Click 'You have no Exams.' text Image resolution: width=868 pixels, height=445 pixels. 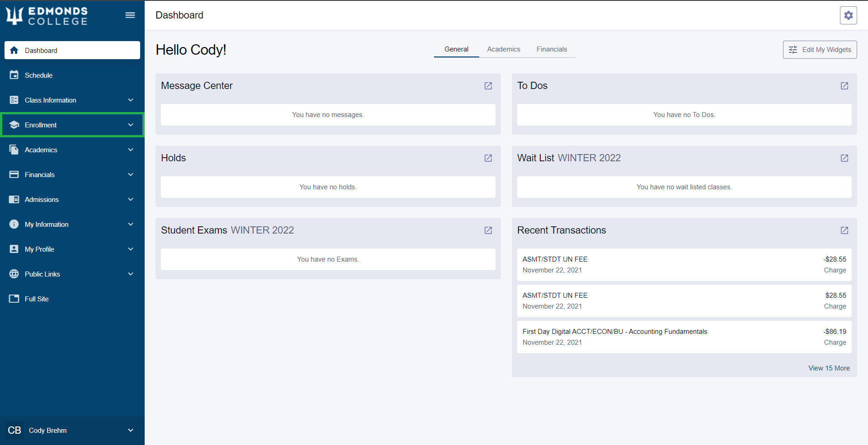click(x=328, y=259)
